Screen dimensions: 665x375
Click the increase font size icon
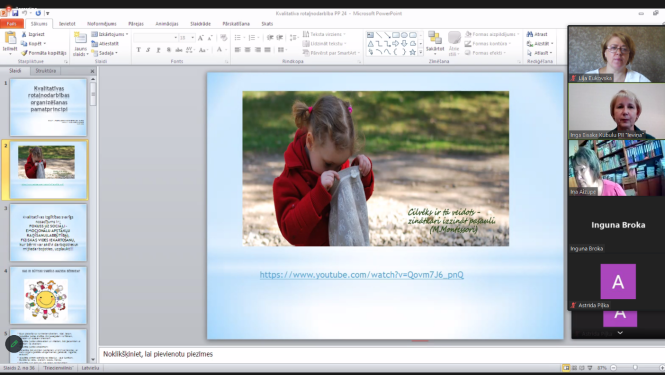201,38
